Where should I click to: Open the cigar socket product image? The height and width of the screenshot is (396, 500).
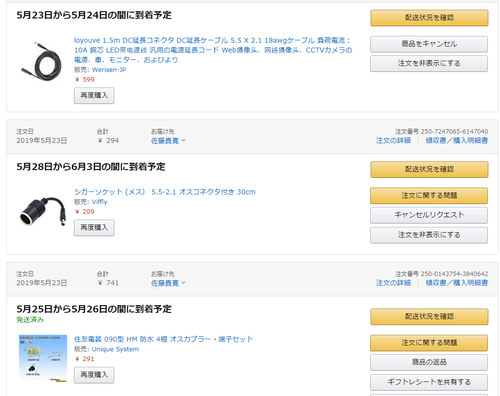pyautogui.click(x=43, y=211)
